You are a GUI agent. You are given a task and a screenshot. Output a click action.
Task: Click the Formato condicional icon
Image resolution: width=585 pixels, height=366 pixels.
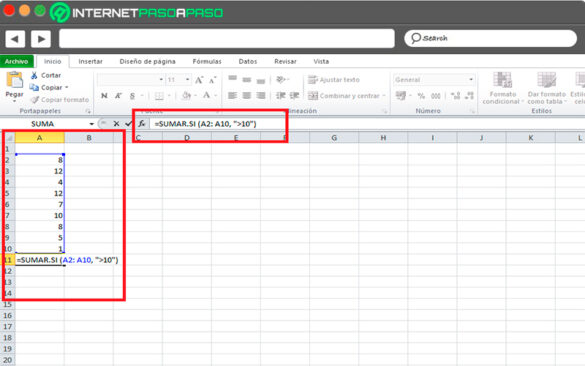(503, 80)
